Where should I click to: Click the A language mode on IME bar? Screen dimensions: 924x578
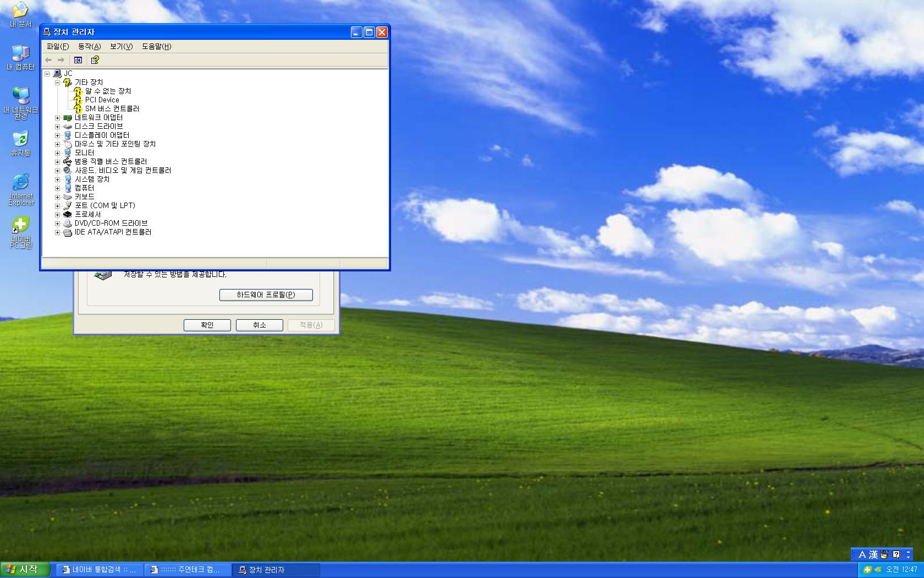coord(862,554)
